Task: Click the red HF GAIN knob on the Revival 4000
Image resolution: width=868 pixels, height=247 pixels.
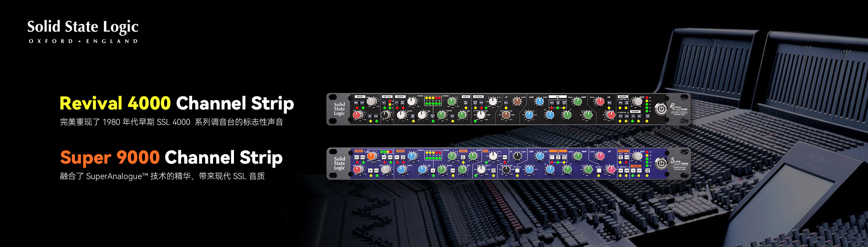Action: (x=600, y=102)
